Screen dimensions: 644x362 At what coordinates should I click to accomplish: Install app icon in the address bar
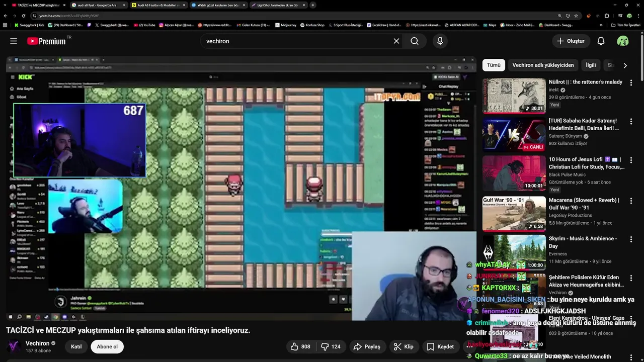[x=568, y=16]
